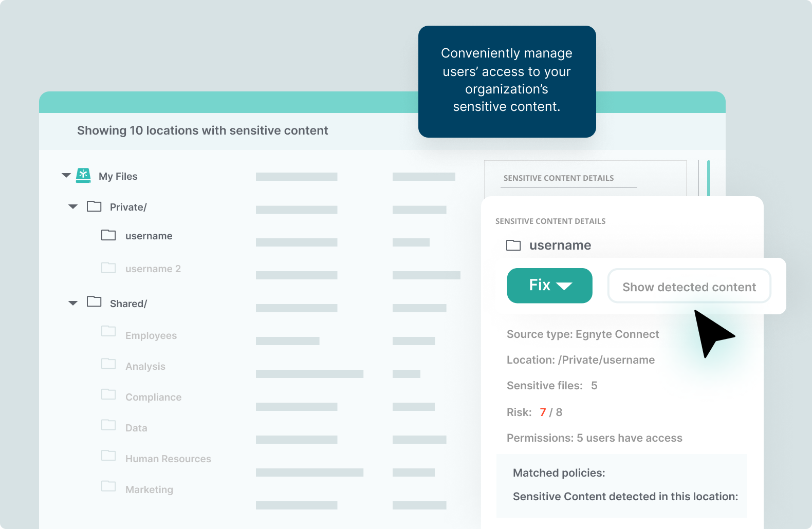Click the Matched policies section
The width and height of the screenshot is (812, 529).
[x=559, y=473]
